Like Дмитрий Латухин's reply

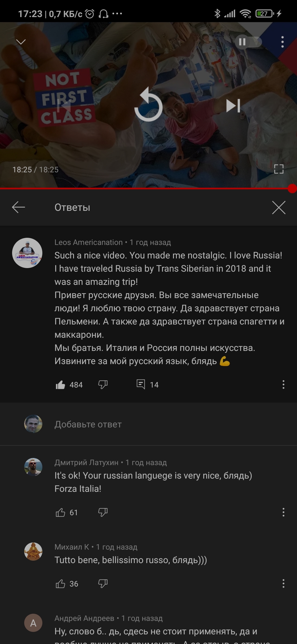[61, 512]
